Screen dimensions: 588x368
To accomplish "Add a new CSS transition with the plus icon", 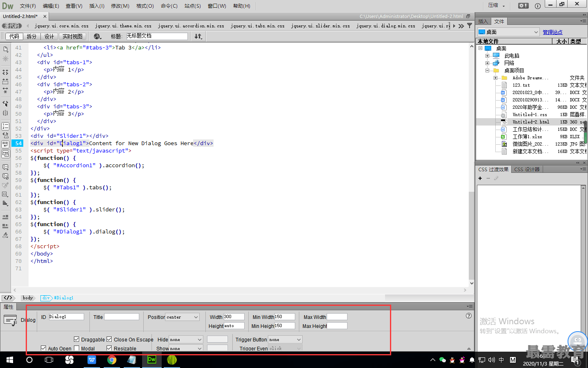I will (x=480, y=178).
